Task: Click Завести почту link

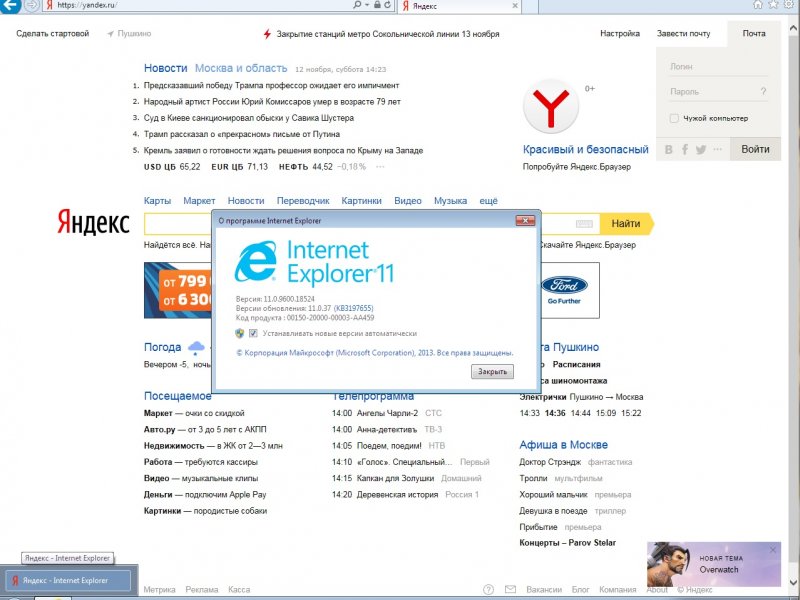Action: click(683, 34)
